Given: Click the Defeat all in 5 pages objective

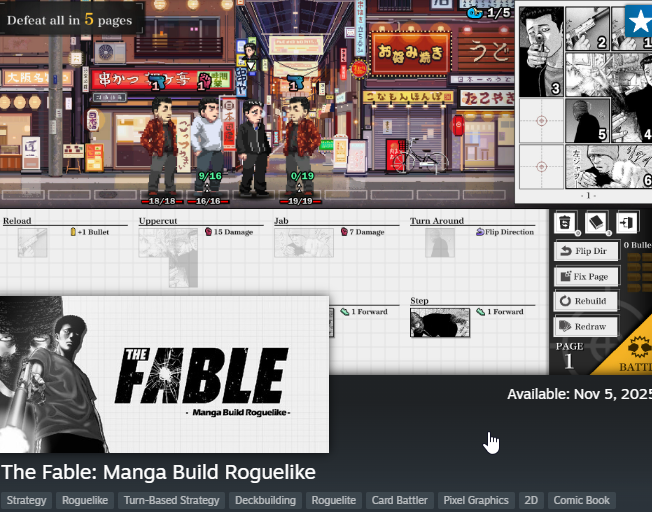Looking at the screenshot, I should 69,20.
